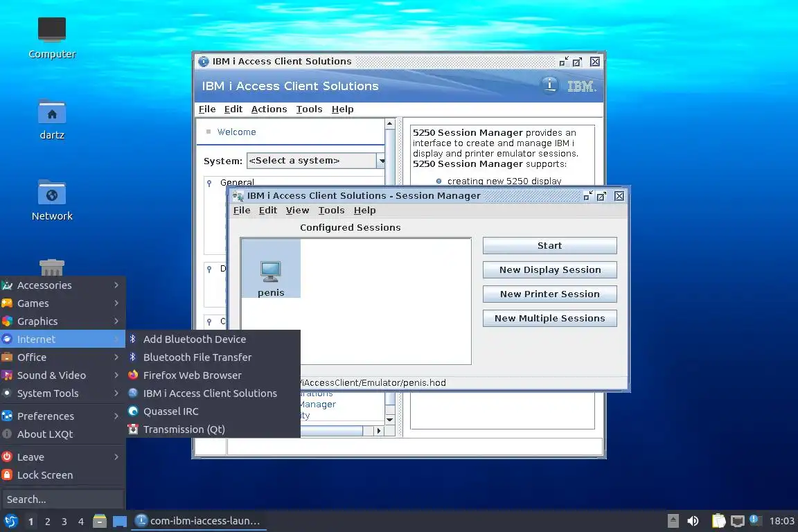Choose Add Bluetooth Device in the submenu
798x532 pixels.
coord(213,339)
